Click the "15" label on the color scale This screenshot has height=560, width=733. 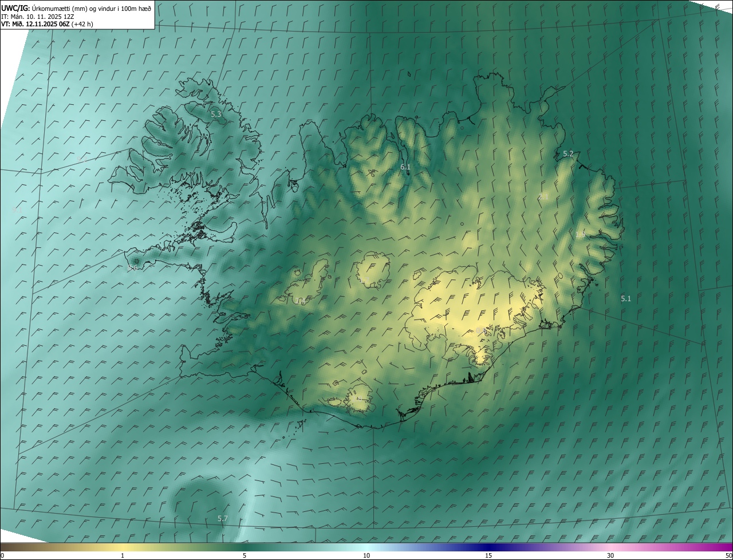pyautogui.click(x=488, y=556)
